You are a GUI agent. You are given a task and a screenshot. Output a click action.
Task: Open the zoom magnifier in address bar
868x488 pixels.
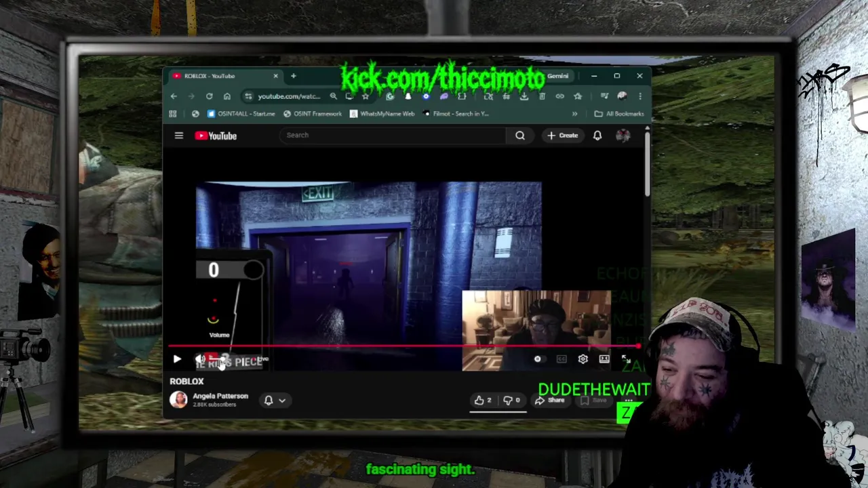click(334, 96)
